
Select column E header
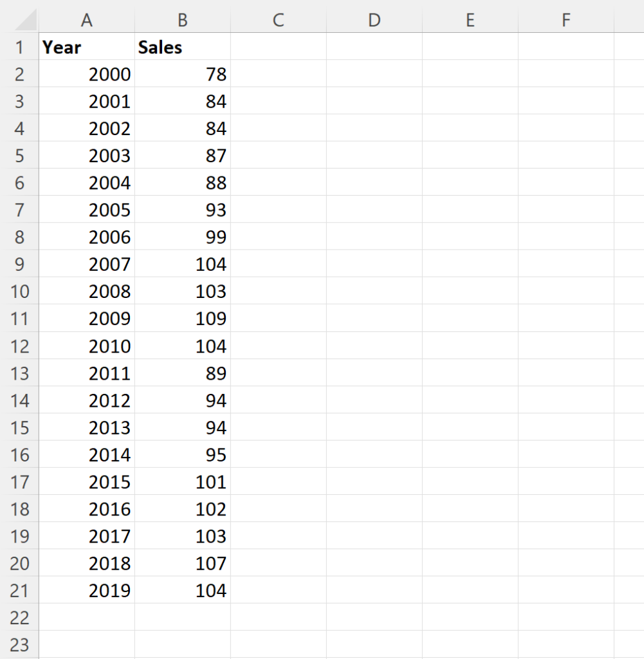(x=470, y=20)
